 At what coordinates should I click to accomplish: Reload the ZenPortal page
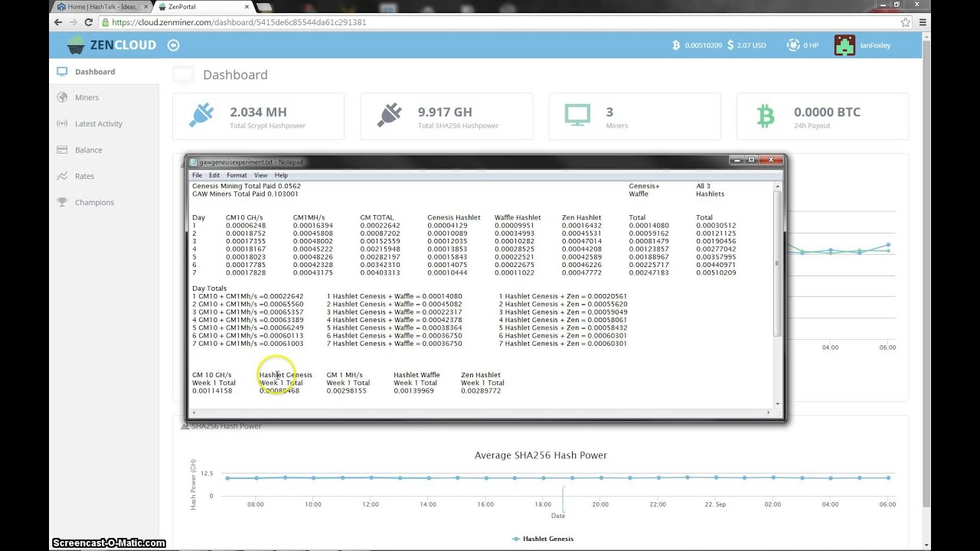[x=90, y=22]
